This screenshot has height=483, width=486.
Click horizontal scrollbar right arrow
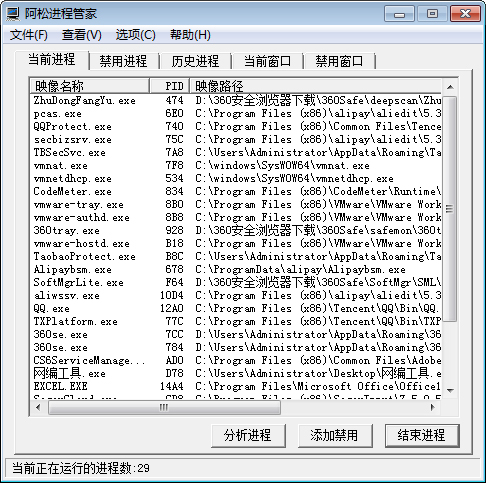click(433, 407)
